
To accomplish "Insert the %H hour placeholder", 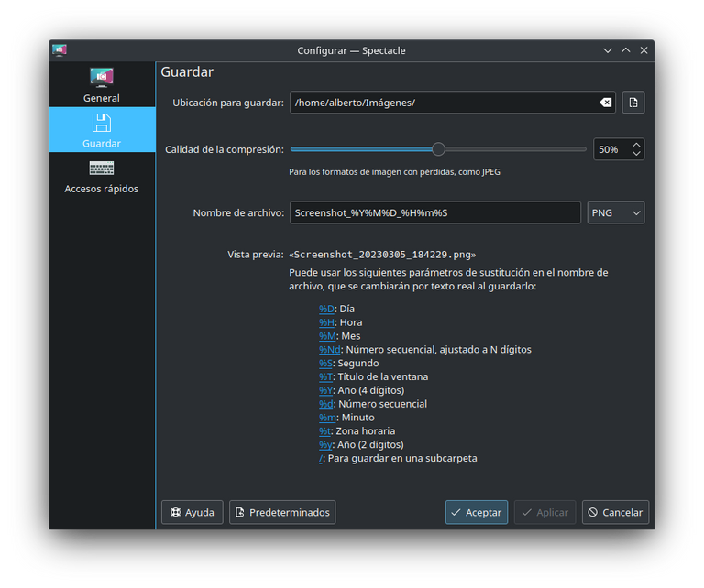I will [326, 322].
